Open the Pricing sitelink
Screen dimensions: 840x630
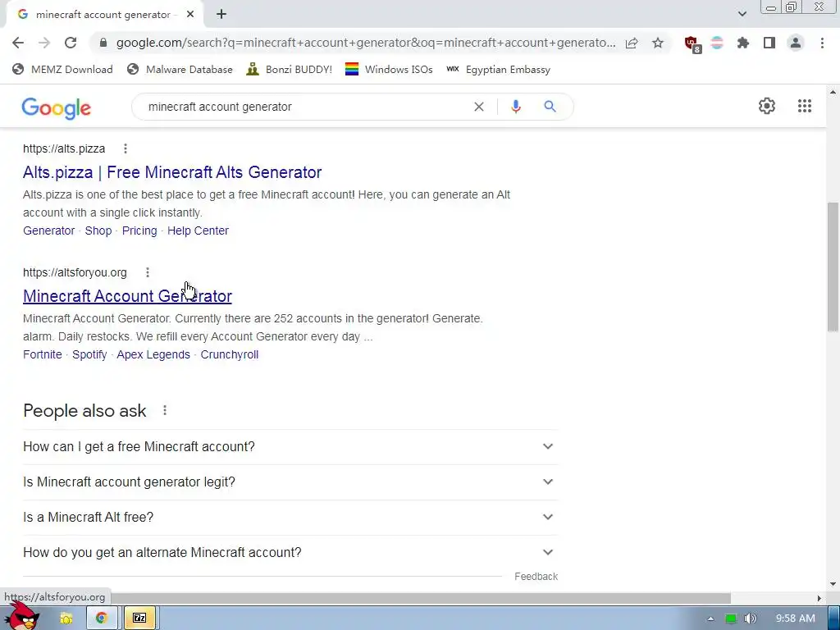point(139,231)
